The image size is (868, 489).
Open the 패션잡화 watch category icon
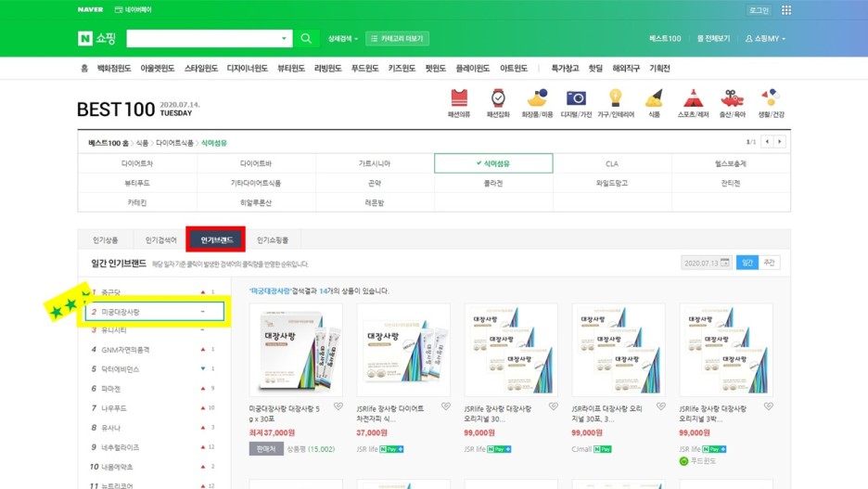coord(498,102)
